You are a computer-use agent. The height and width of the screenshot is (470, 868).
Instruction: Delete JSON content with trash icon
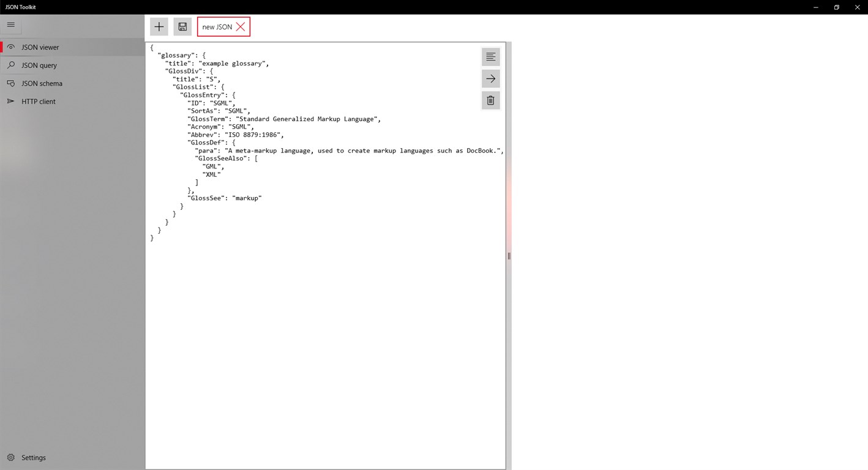pyautogui.click(x=491, y=100)
